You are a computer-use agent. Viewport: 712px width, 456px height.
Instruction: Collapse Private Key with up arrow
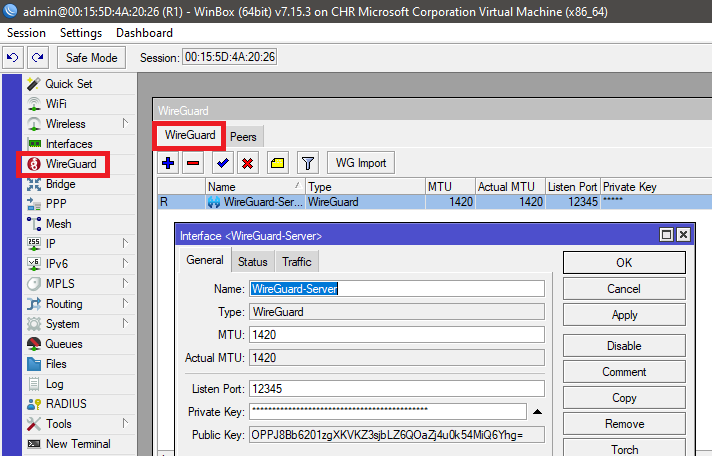(538, 412)
